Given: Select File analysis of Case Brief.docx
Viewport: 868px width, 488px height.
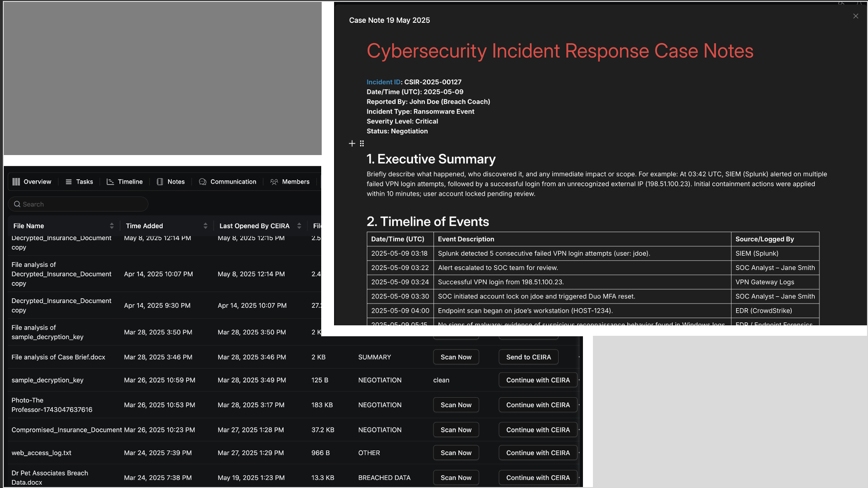Looking at the screenshot, I should tap(59, 357).
